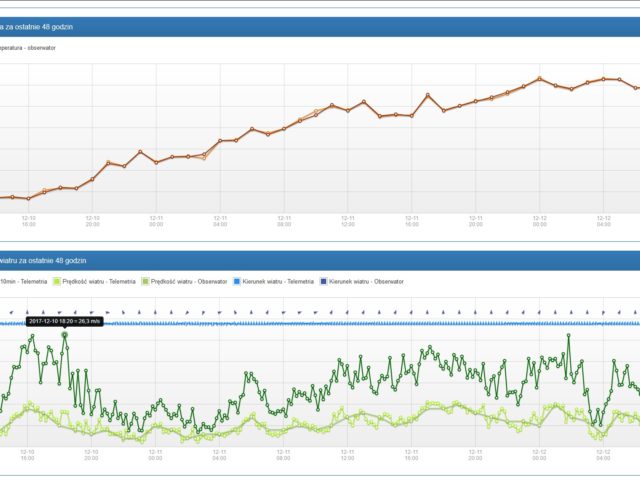Toggle Prędkość wiatru - Telemetria legend series
The width and height of the screenshot is (640, 480).
click(x=99, y=282)
